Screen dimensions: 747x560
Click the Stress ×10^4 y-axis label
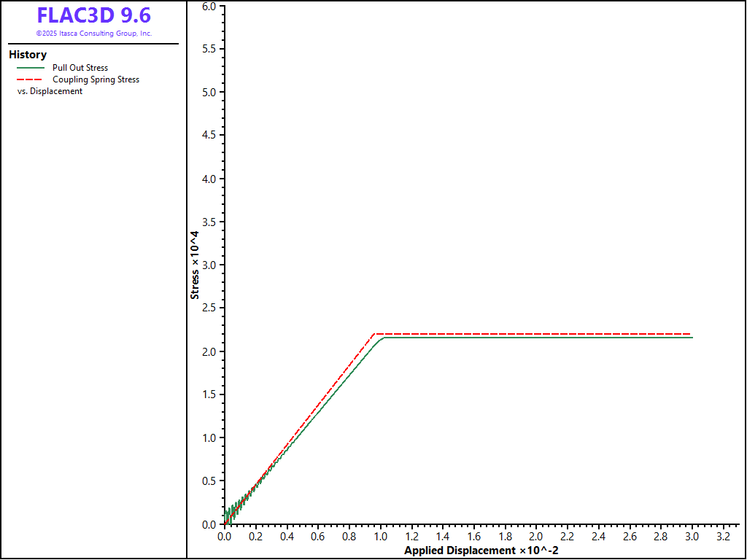click(x=195, y=265)
